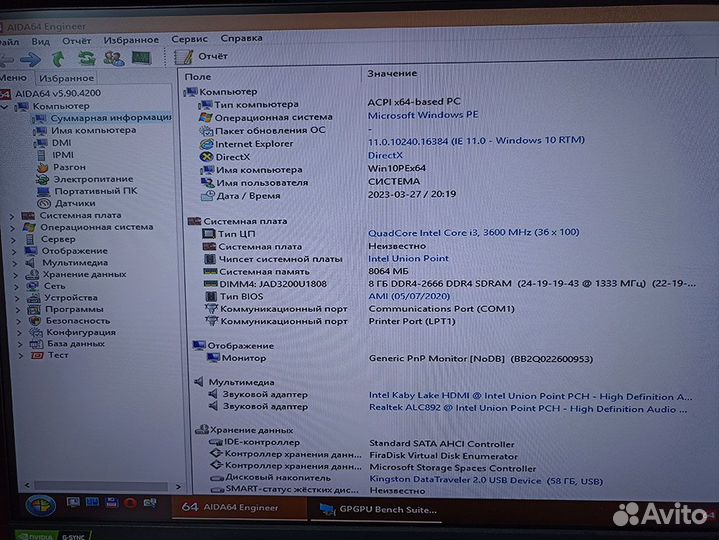Click the Портативный ПК laptop icon

point(44,191)
